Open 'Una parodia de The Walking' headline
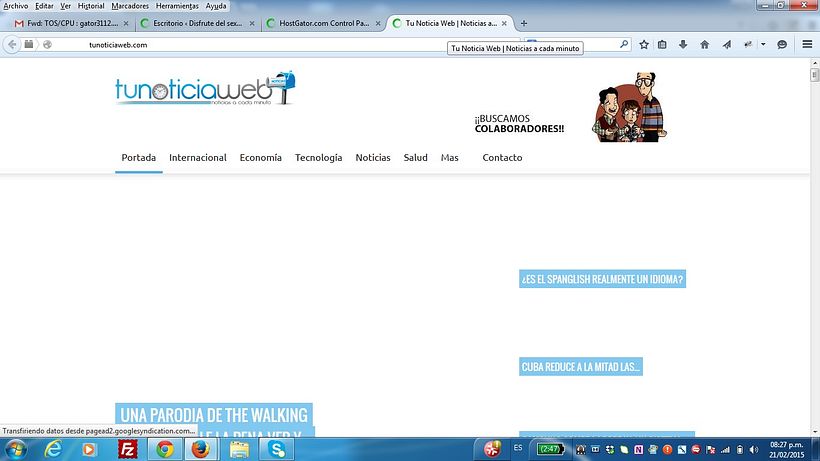Viewport: 820px width, 461px height. [214, 415]
